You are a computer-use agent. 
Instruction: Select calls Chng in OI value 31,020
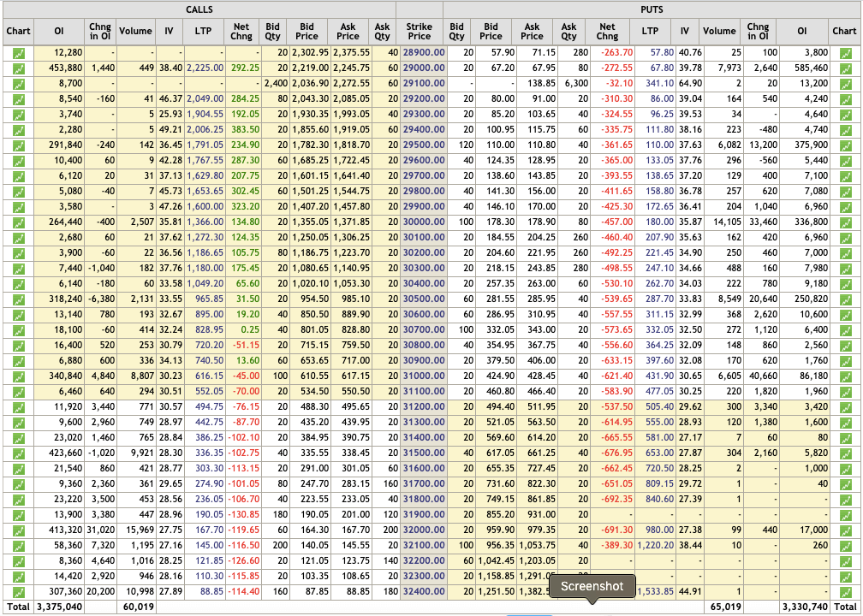100,530
